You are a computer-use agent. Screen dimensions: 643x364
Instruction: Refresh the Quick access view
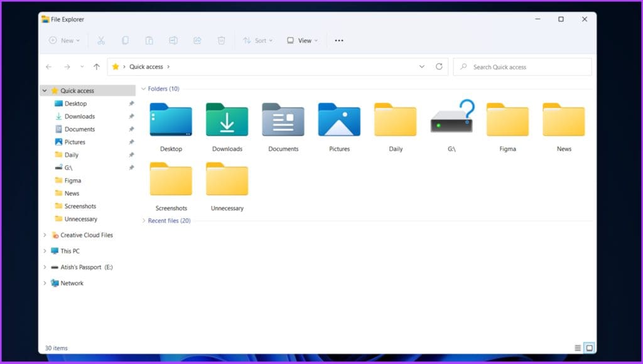[x=438, y=67]
